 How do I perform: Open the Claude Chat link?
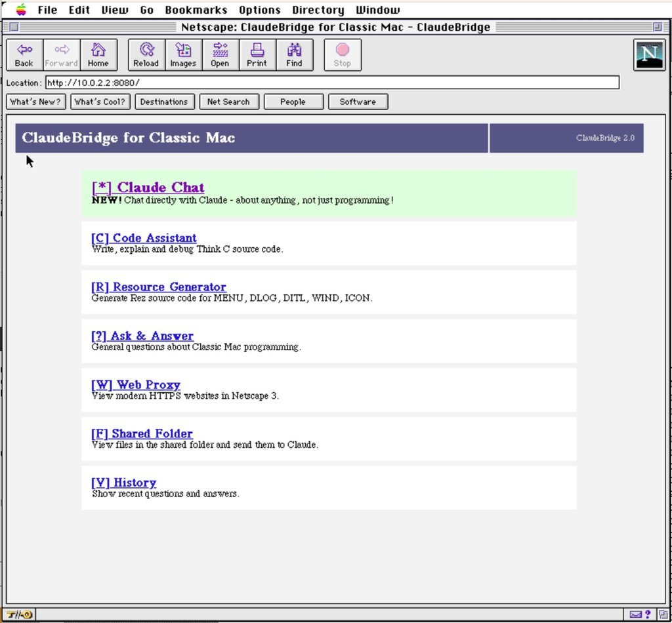coord(148,188)
